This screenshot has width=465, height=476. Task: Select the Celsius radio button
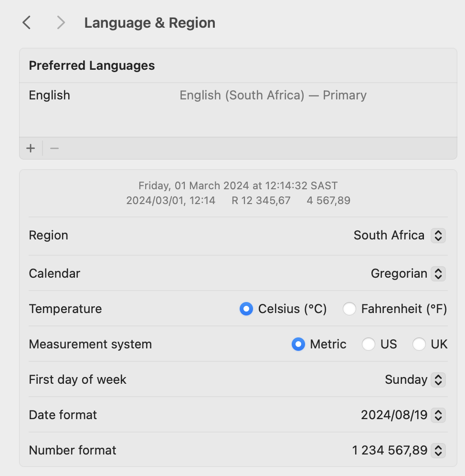[246, 309]
